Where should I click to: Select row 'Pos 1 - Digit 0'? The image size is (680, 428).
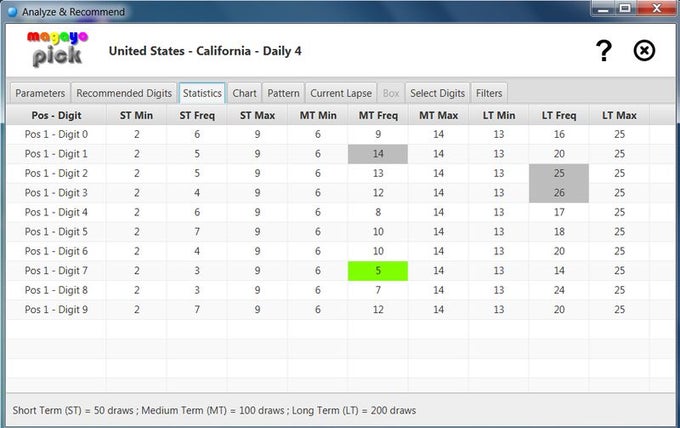pyautogui.click(x=340, y=134)
